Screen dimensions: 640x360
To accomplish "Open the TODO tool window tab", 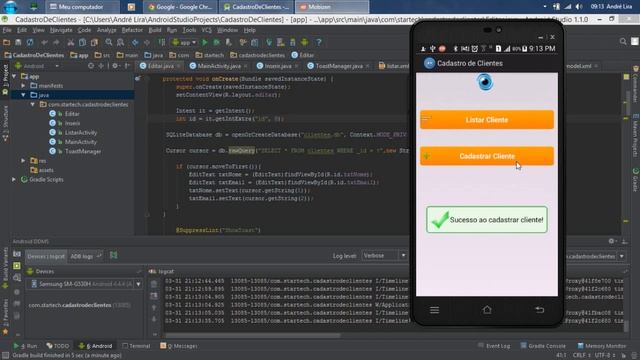I will (58, 346).
